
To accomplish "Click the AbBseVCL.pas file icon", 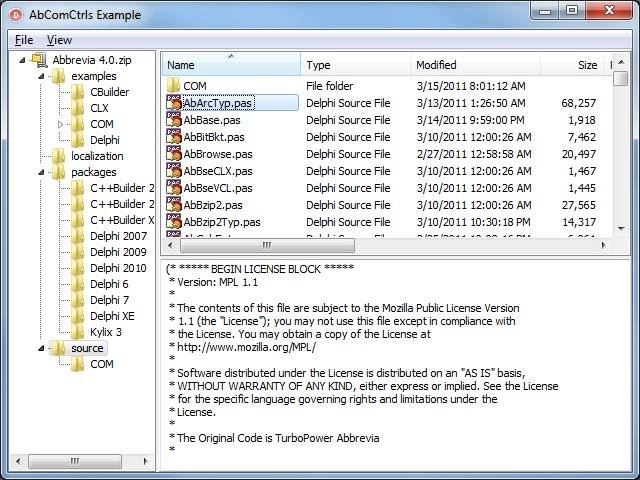I will [x=174, y=188].
